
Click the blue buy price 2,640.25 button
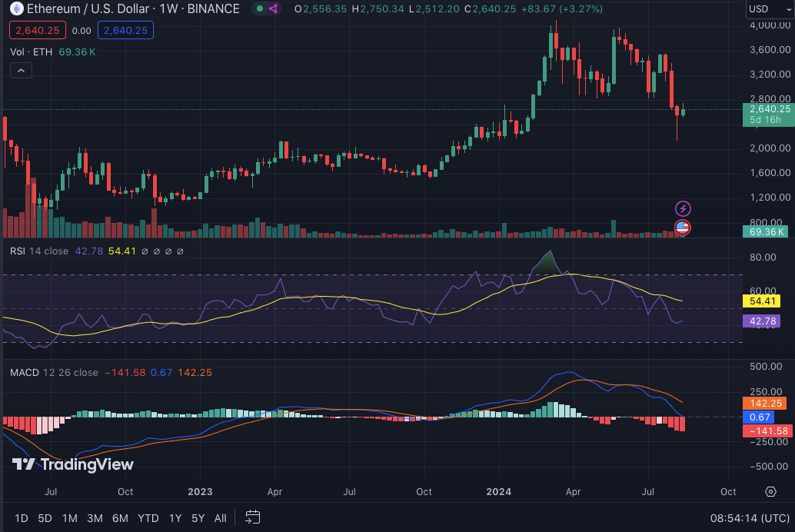pyautogui.click(x=125, y=31)
